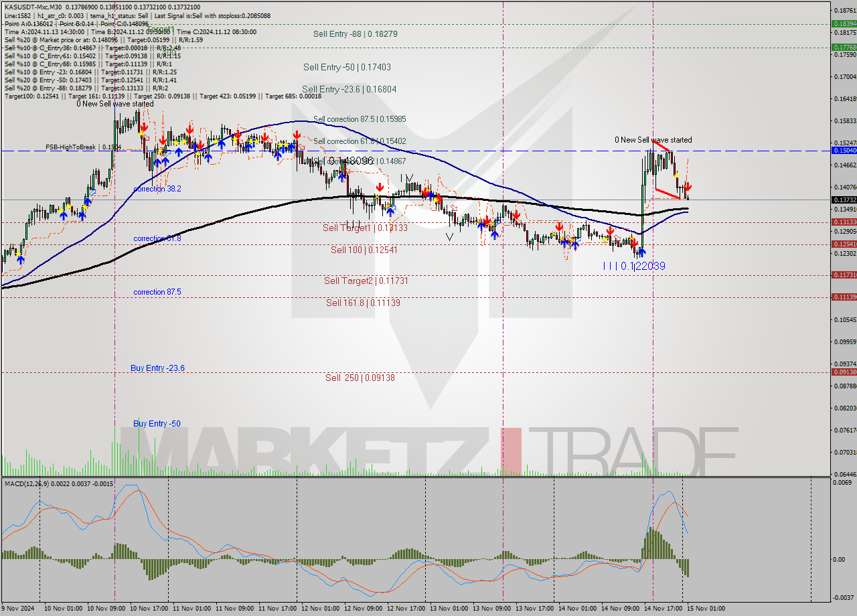The height and width of the screenshot is (616, 857).
Task: Click the '12 Nov 01:00' time axis label
Action: click(x=320, y=609)
